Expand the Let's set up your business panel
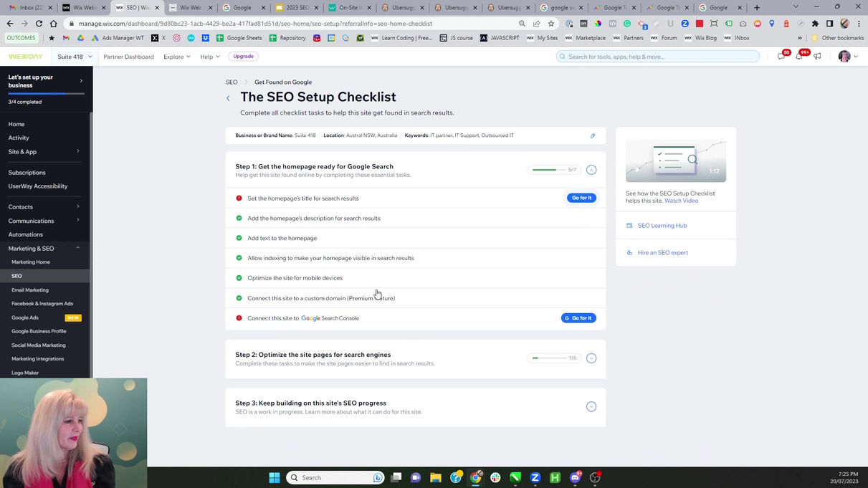 [81, 81]
